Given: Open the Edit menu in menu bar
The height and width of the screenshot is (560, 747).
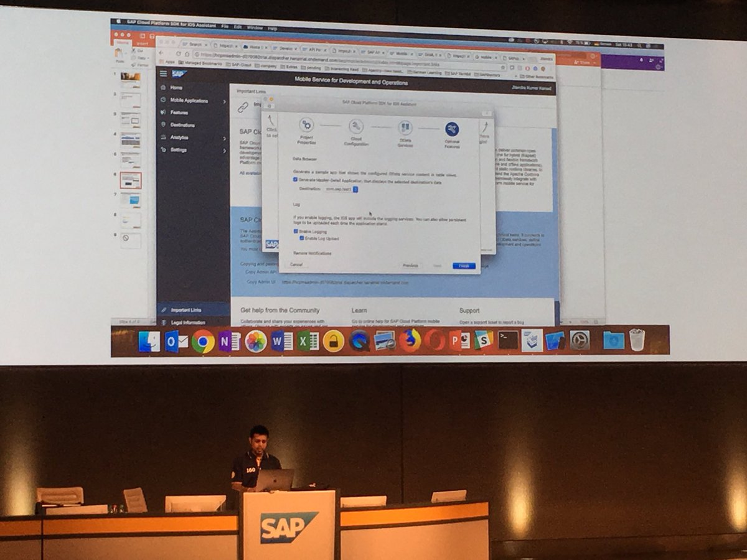Looking at the screenshot, I should [x=238, y=27].
